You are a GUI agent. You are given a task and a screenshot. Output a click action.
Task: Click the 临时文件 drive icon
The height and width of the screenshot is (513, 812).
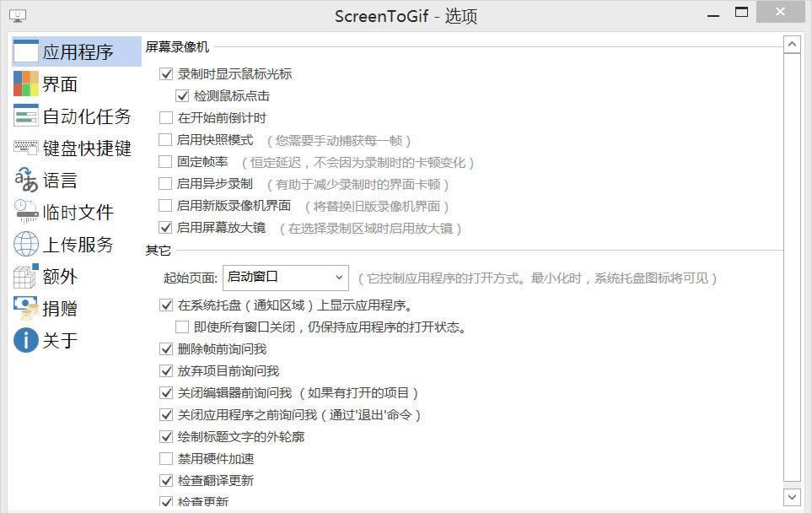coord(26,212)
